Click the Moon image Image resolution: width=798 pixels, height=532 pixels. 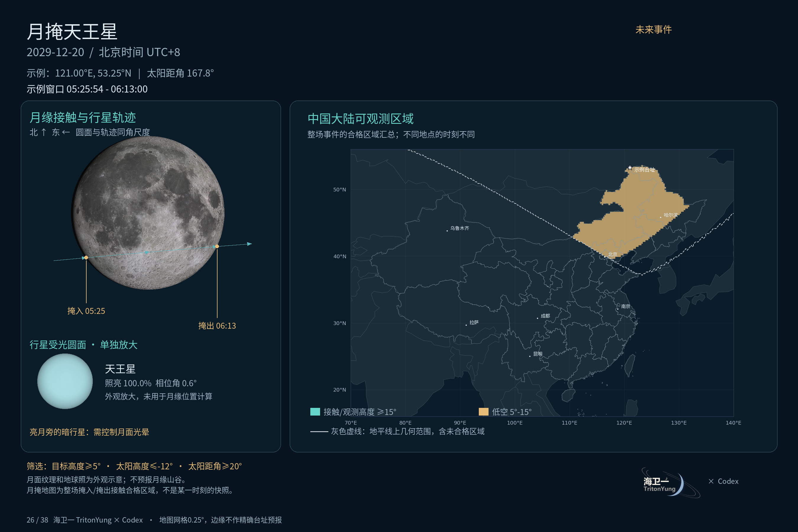point(148,213)
